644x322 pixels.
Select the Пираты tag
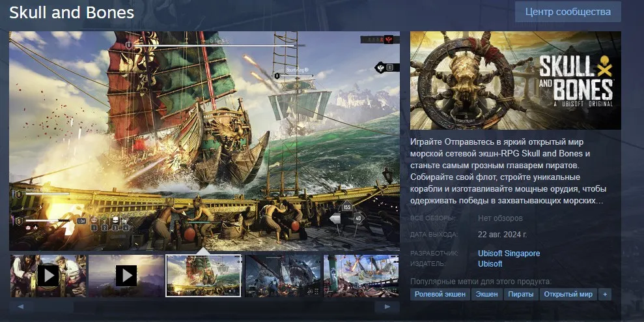click(x=521, y=294)
